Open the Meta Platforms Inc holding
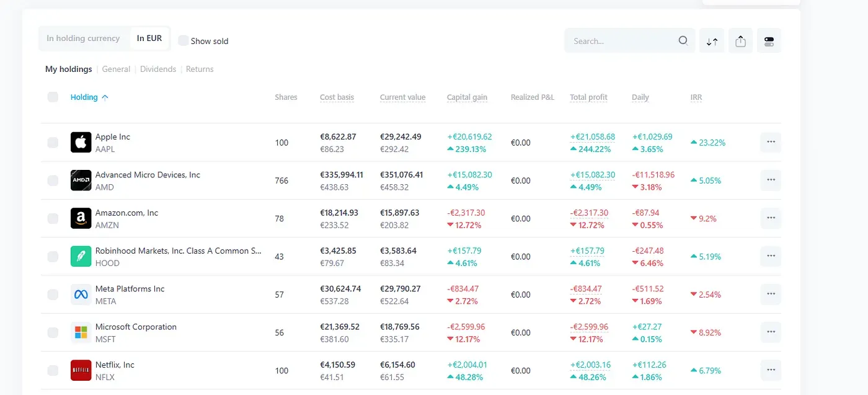The height and width of the screenshot is (395, 868). click(x=130, y=289)
